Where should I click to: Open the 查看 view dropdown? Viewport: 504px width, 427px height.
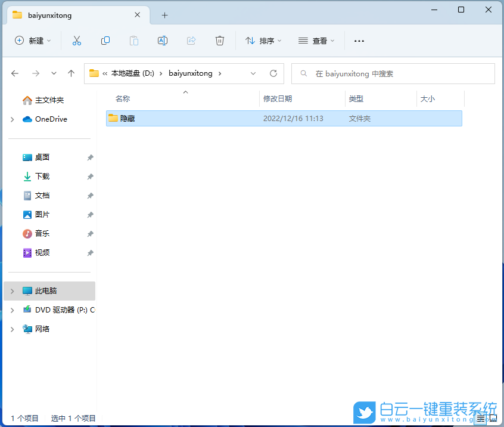click(316, 41)
